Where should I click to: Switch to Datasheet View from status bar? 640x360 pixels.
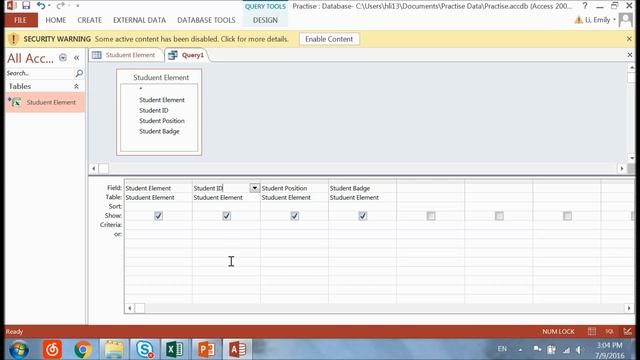coord(592,331)
